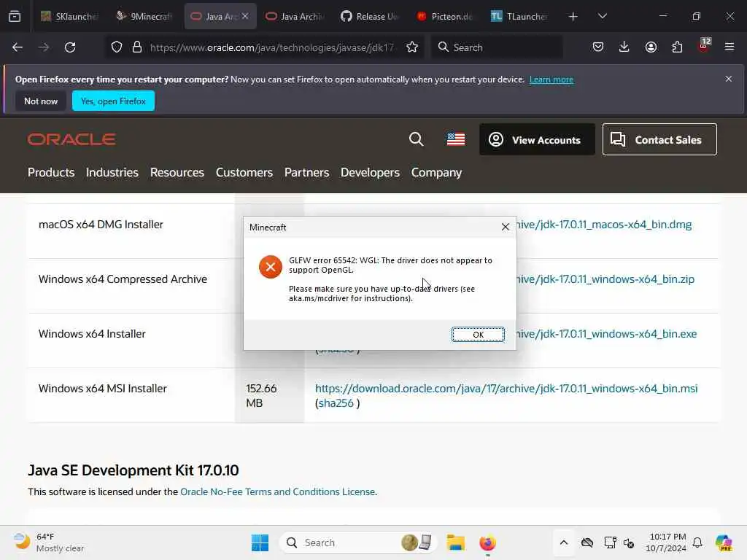747x560 pixels.
Task: Click the Contact Sales button
Action: coord(659,139)
